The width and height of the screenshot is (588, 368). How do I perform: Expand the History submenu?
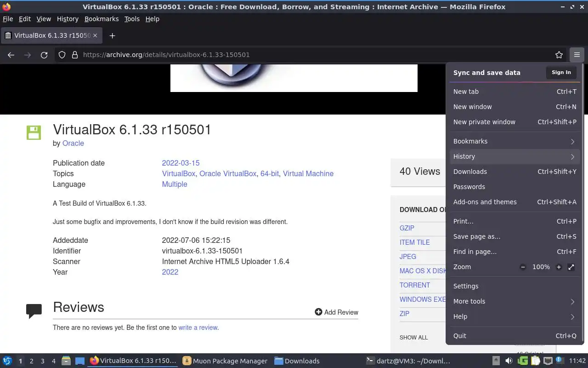[x=514, y=156]
